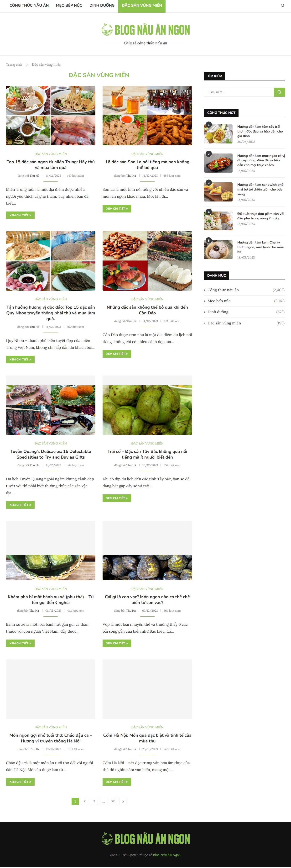Open the Dinh dưỡng menu item
Screen dimensions: 291x868
pyautogui.click(x=102, y=5)
